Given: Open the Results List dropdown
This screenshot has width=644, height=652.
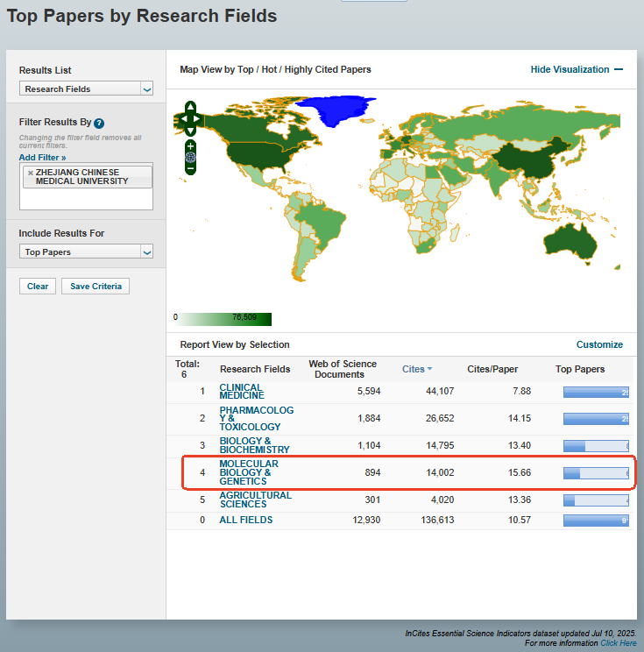Looking at the screenshot, I should (x=146, y=89).
